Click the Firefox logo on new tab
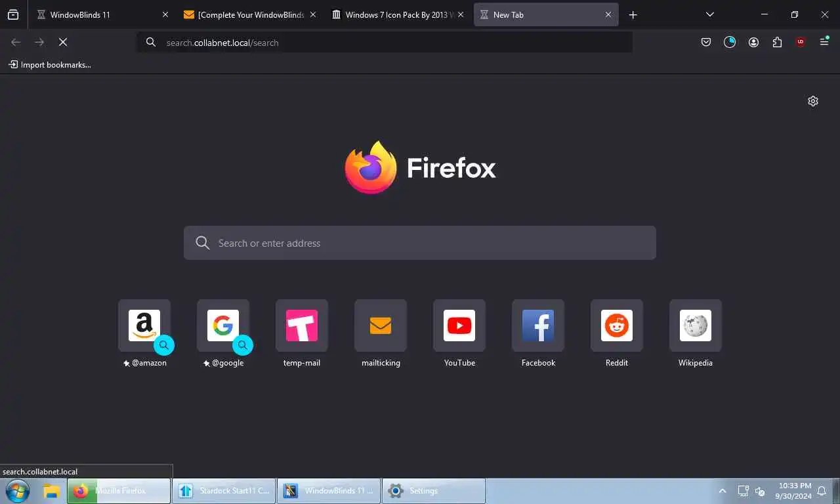The width and height of the screenshot is (840, 504). (x=420, y=167)
